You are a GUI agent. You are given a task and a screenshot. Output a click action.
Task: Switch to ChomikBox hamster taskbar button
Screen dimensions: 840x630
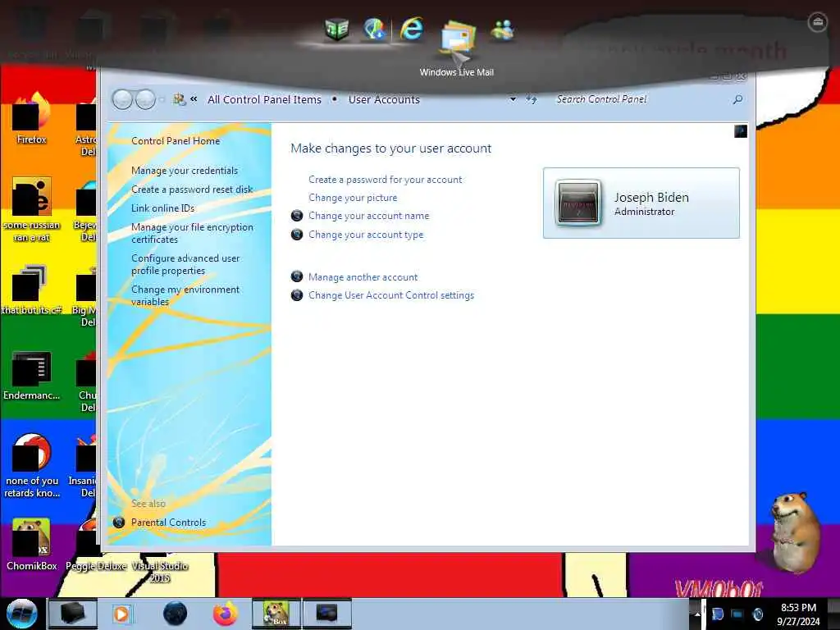[x=276, y=614]
